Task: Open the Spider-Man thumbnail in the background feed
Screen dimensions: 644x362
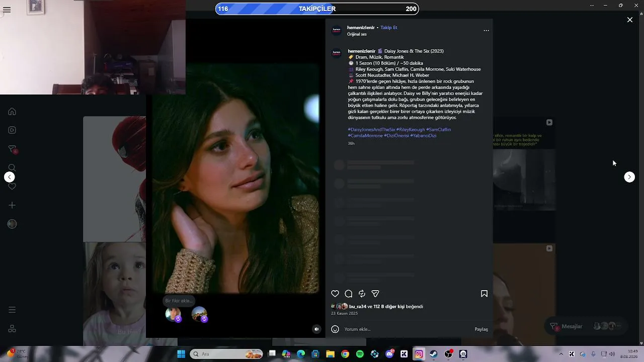Action: coord(114,179)
